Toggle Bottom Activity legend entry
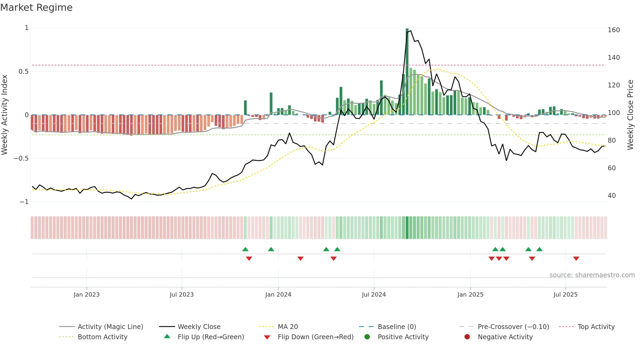This screenshot has height=362, width=644. 93,337
